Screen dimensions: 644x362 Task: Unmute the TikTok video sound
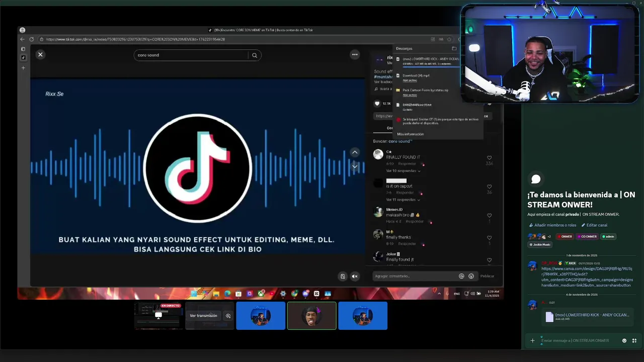(355, 276)
